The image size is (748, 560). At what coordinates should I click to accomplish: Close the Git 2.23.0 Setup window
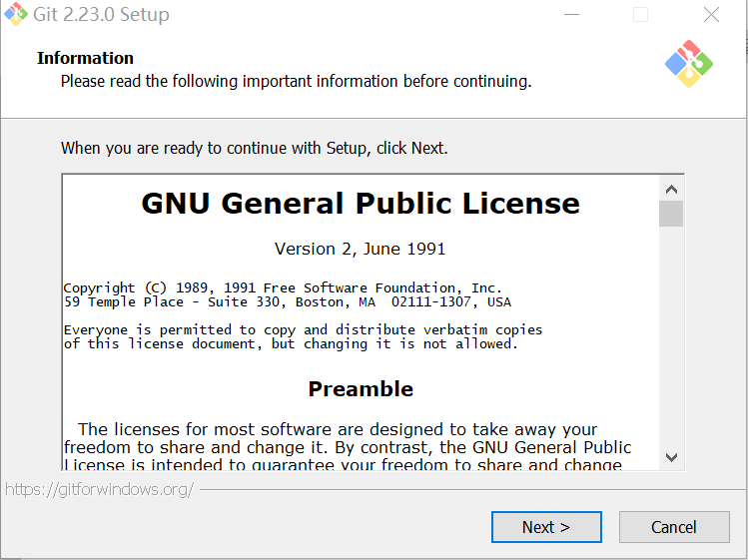pos(711,15)
